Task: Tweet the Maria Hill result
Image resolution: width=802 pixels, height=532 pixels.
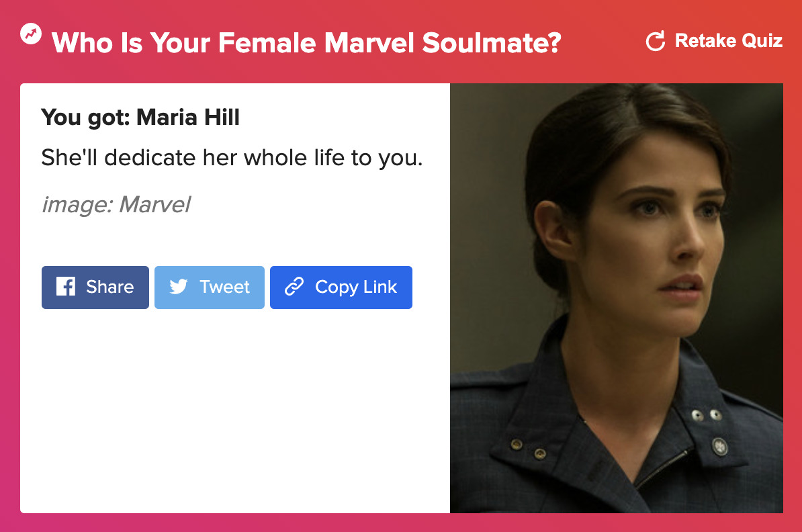Action: coord(209,287)
